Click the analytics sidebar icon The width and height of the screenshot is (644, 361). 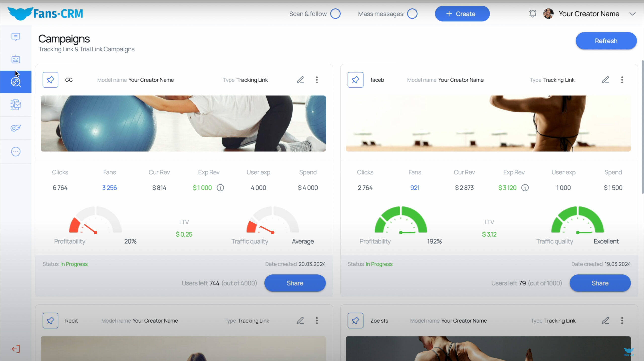pyautogui.click(x=16, y=128)
